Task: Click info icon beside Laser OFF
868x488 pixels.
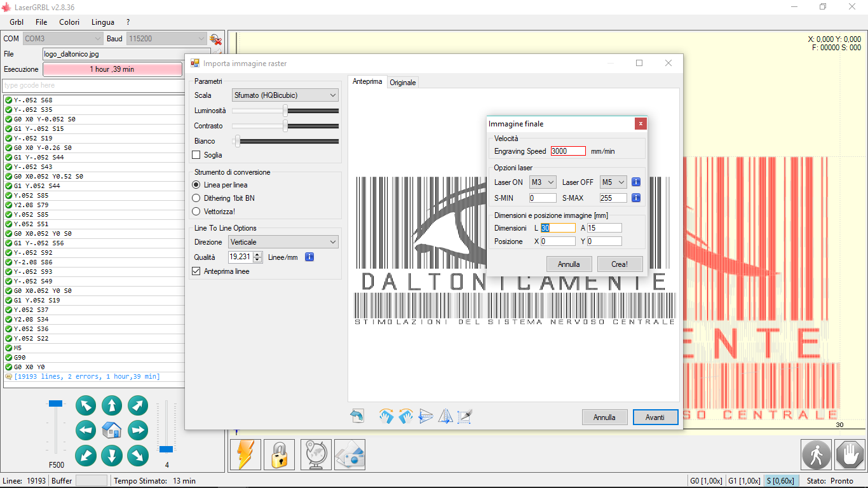Action: 635,182
